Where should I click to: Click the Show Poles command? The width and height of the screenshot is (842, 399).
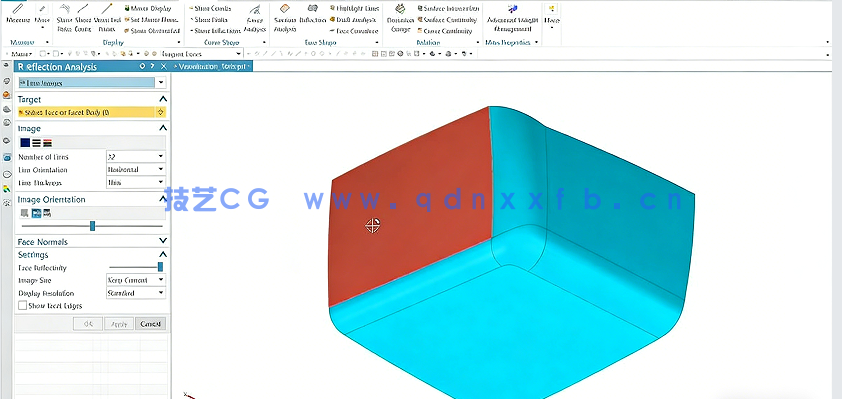pos(209,19)
